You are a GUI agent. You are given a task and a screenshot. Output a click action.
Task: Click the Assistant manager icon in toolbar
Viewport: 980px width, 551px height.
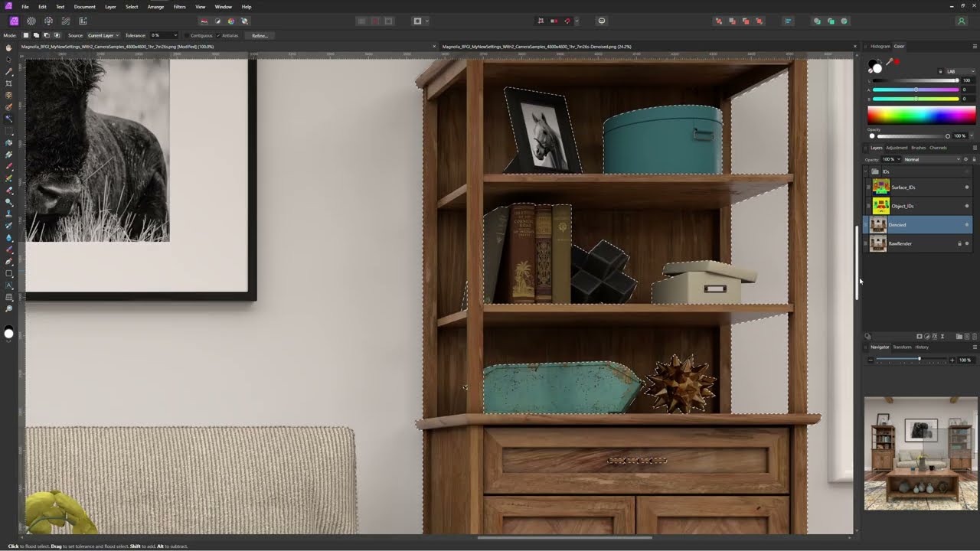pos(602,21)
